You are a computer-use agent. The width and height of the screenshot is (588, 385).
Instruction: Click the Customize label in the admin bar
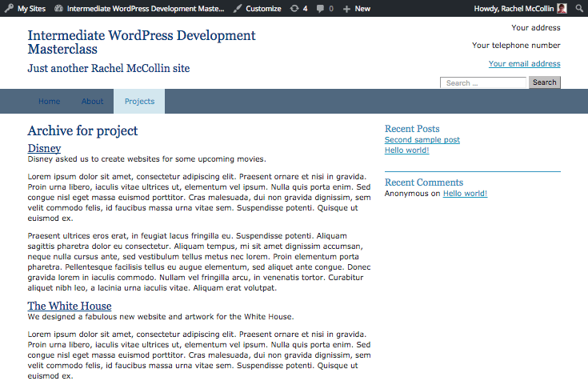point(263,8)
